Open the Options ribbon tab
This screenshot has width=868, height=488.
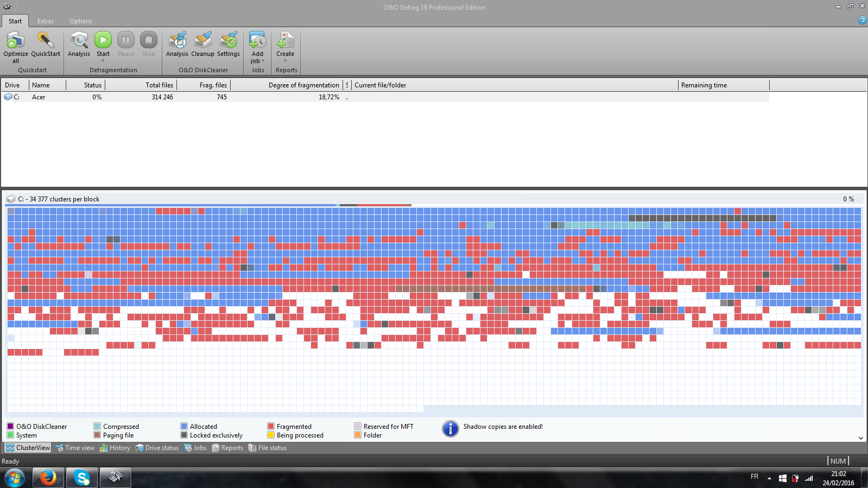pyautogui.click(x=81, y=21)
